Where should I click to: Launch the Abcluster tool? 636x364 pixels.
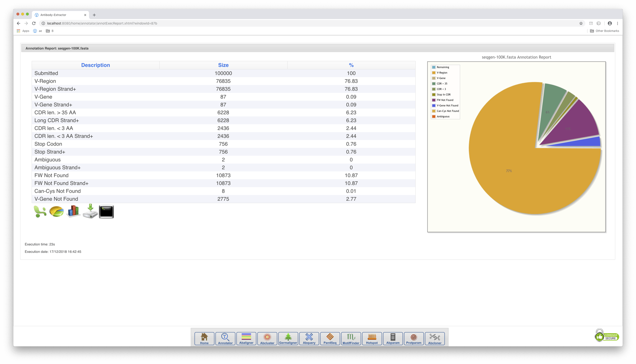coord(267,339)
